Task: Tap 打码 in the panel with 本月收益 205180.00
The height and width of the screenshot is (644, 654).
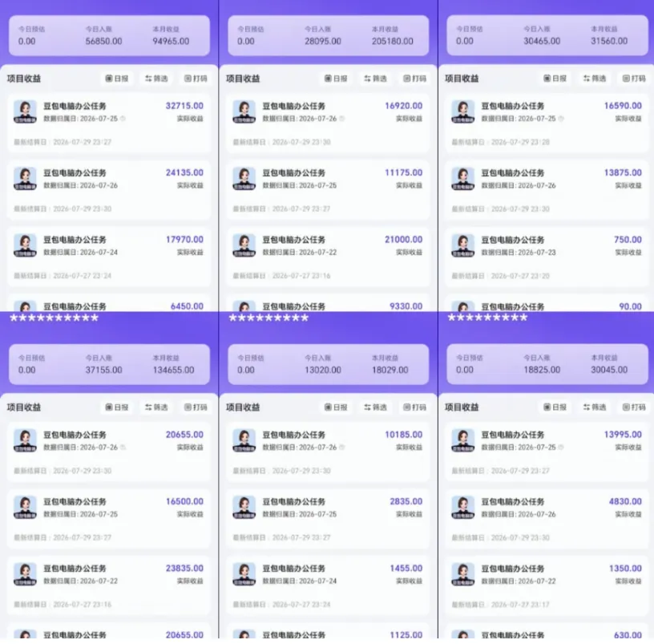Action: [x=414, y=79]
